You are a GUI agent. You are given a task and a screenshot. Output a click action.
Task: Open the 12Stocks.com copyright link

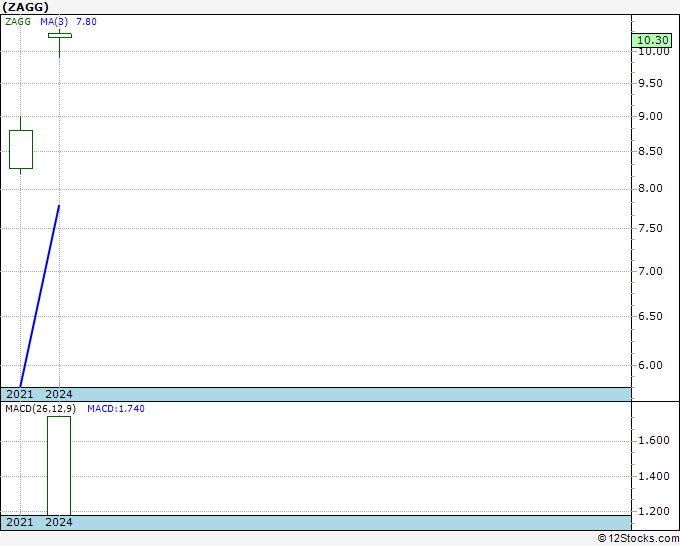(637, 538)
